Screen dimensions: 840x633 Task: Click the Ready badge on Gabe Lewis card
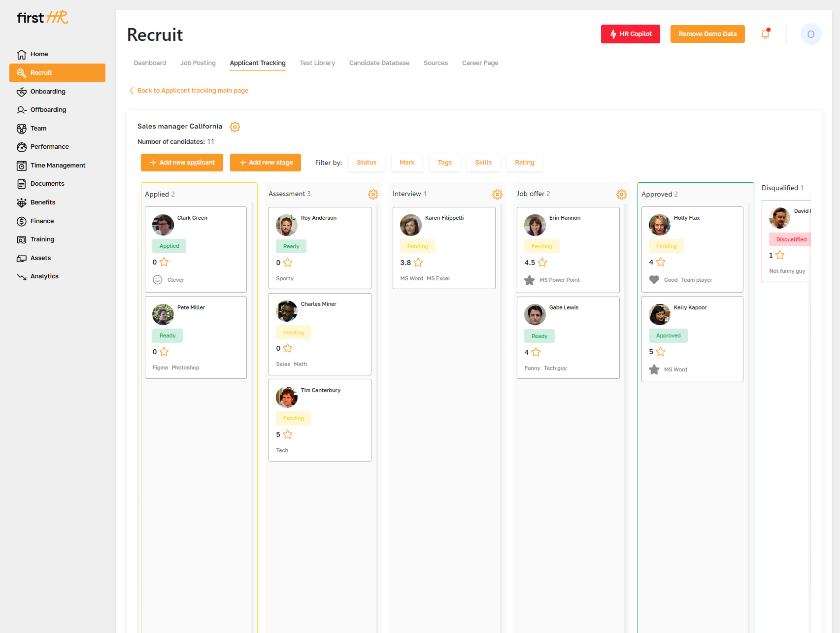(x=539, y=336)
